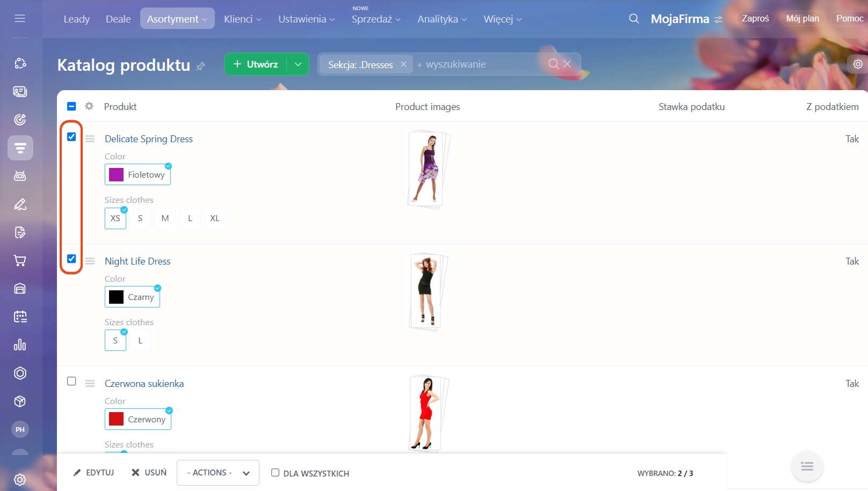Screen dimensions: 868x491
Task: Expand the Ustawienia menu
Action: click(x=307, y=19)
